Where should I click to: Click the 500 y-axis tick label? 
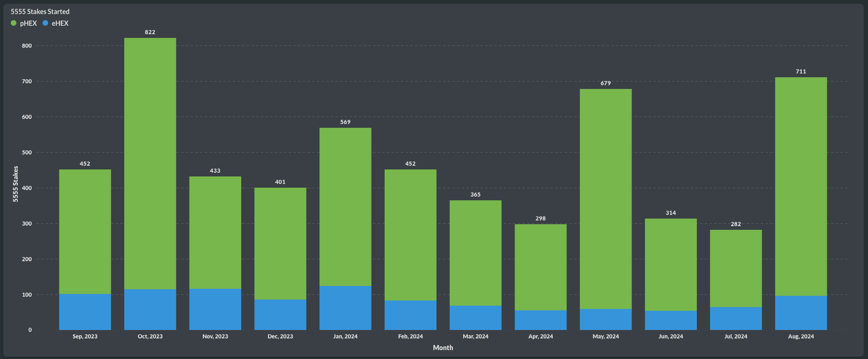(x=27, y=153)
